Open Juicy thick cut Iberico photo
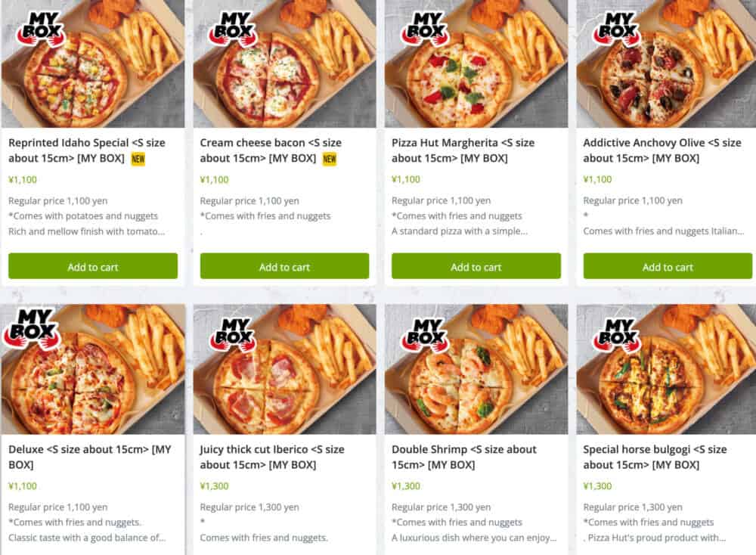This screenshot has width=756, height=555. (284, 369)
